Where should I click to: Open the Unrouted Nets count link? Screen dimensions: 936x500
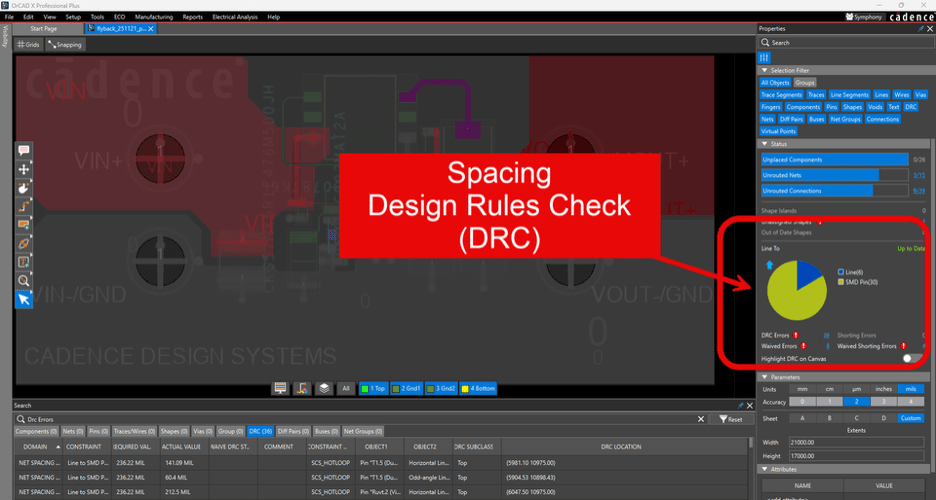click(x=919, y=175)
